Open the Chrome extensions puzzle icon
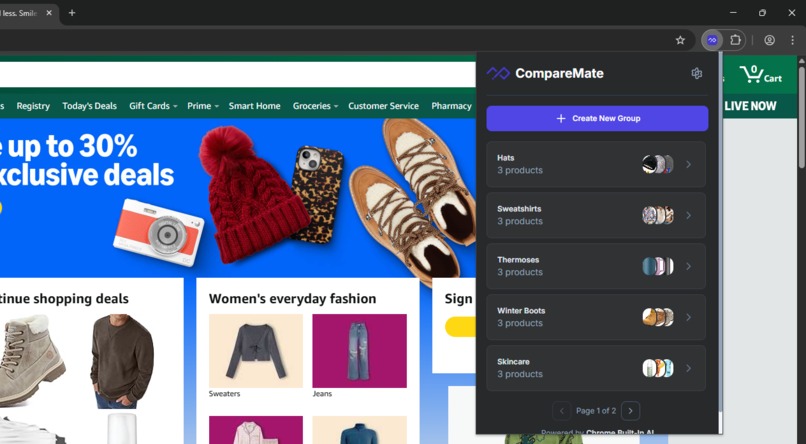 (x=735, y=40)
